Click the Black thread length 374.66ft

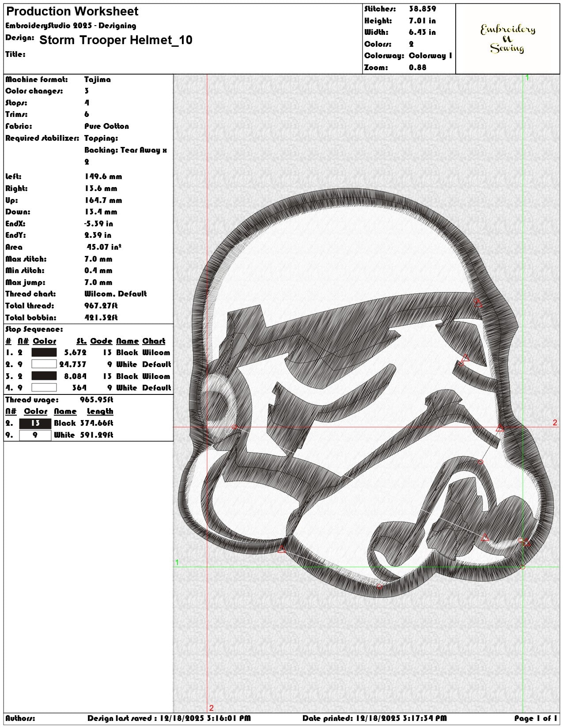click(x=97, y=423)
